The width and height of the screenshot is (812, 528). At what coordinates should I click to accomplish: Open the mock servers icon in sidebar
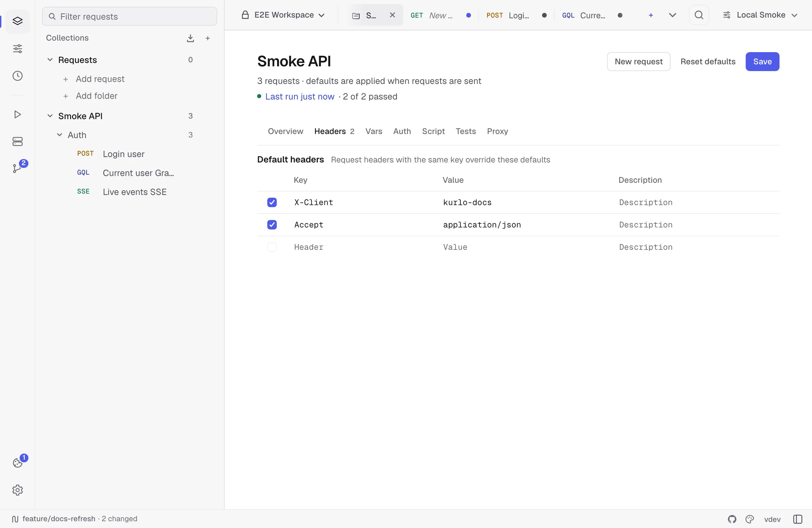17,141
